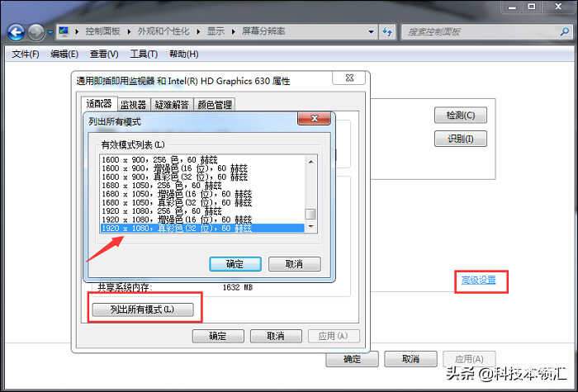Image resolution: width=578 pixels, height=392 pixels.
Task: Open the 文件(F) menu
Action: pyautogui.click(x=26, y=54)
